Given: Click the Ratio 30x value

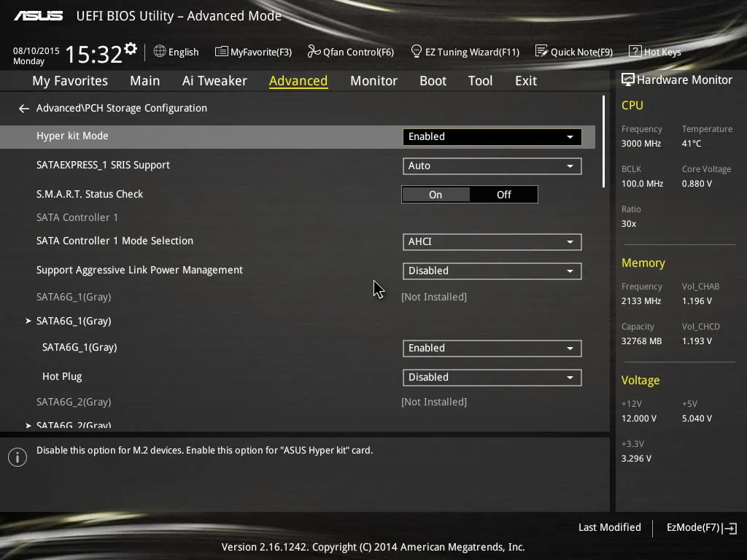Looking at the screenshot, I should pyautogui.click(x=628, y=224).
